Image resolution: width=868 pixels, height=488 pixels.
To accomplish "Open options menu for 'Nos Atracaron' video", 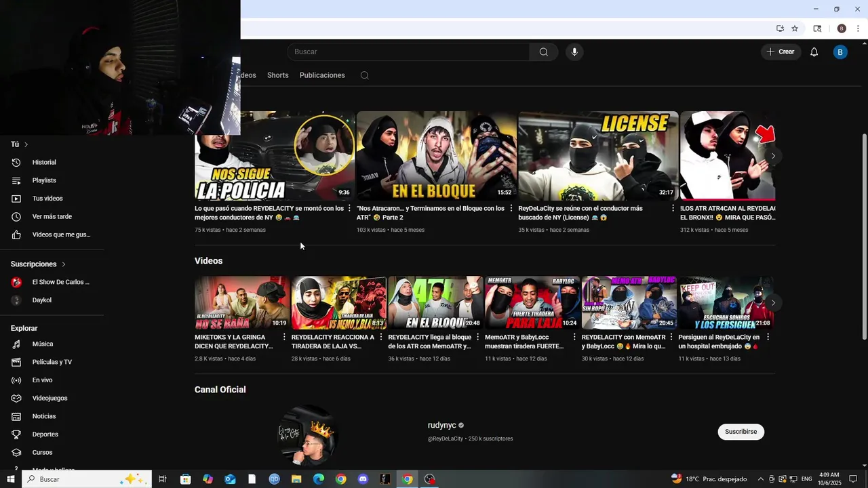I will (x=511, y=209).
